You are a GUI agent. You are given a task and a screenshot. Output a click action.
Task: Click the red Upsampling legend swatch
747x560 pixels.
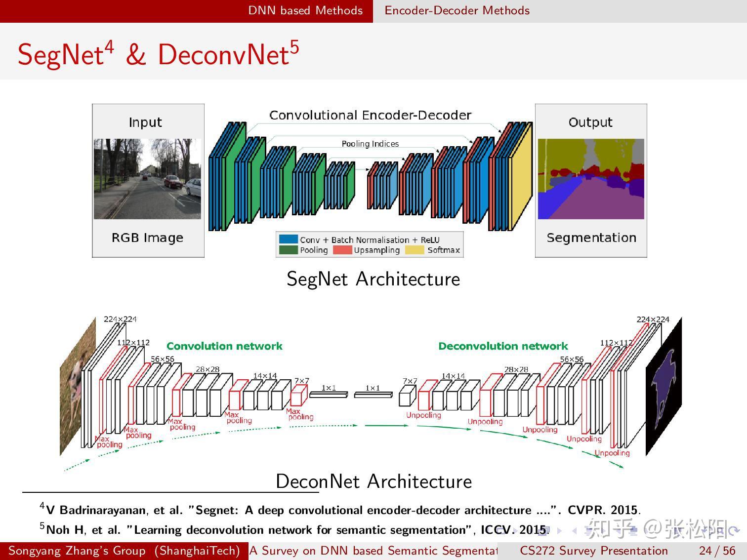(342, 250)
